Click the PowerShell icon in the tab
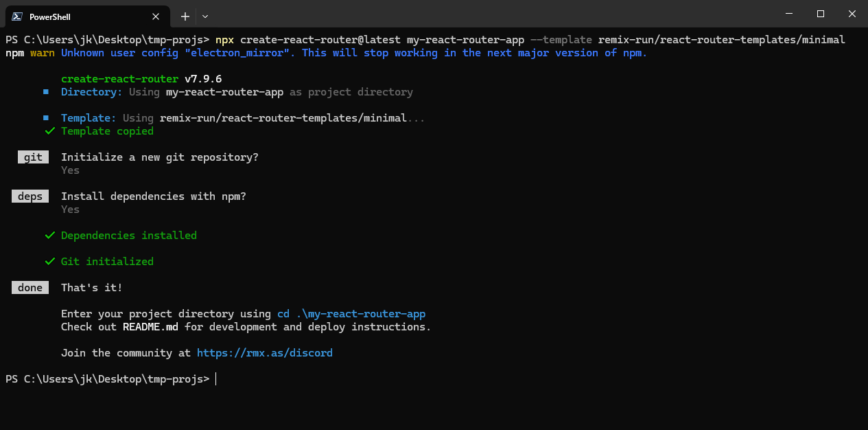 point(16,16)
